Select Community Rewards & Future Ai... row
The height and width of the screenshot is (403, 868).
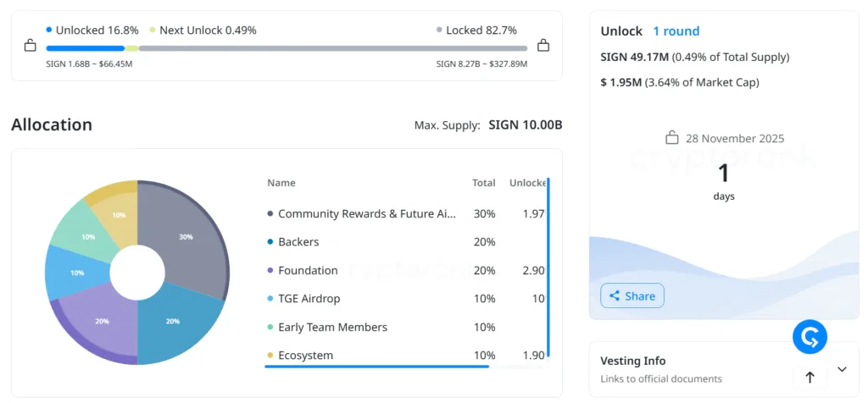[x=406, y=213]
